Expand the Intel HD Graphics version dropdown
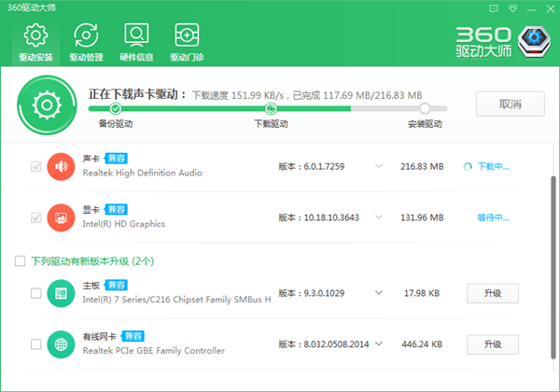Image resolution: width=560 pixels, height=392 pixels. tap(379, 218)
